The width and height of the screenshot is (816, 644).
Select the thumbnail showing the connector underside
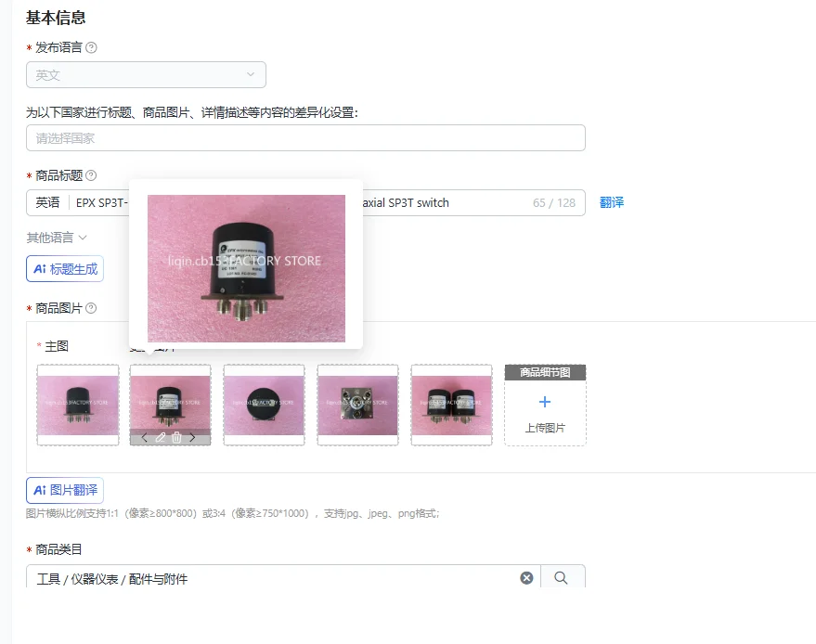(x=358, y=406)
